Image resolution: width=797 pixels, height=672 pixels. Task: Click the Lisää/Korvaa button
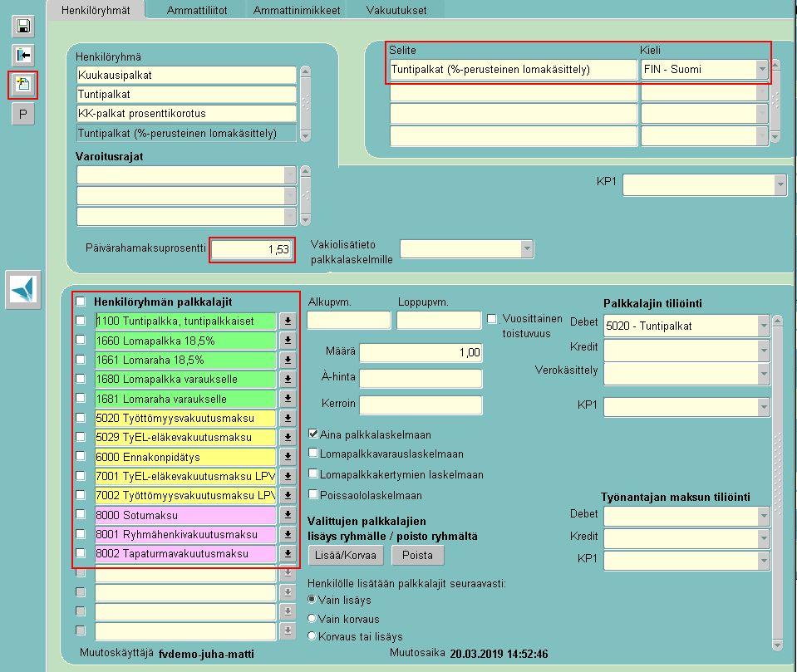point(346,555)
